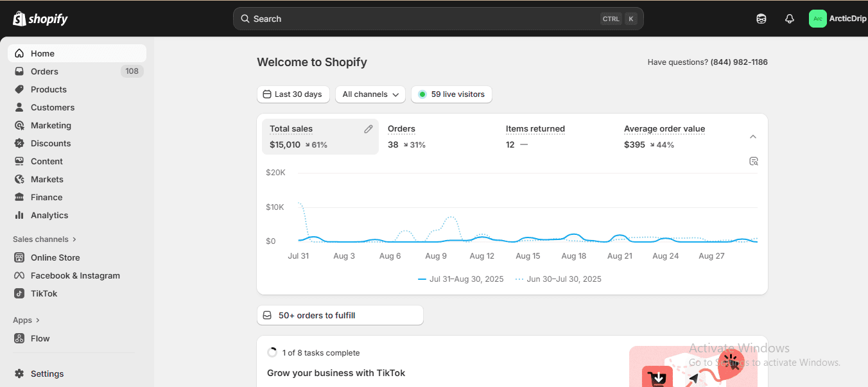Open 50+ orders to fulfill
Image resolution: width=868 pixels, height=387 pixels.
[340, 315]
